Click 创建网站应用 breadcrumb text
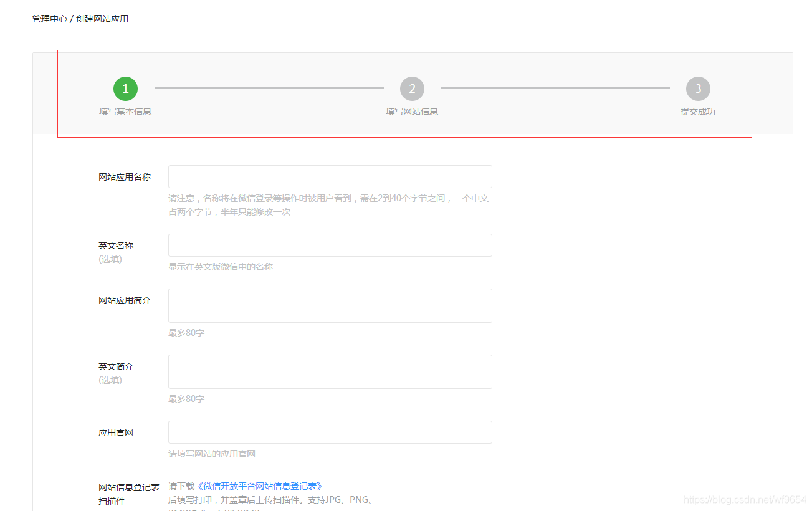This screenshot has width=812, height=511. (102, 19)
